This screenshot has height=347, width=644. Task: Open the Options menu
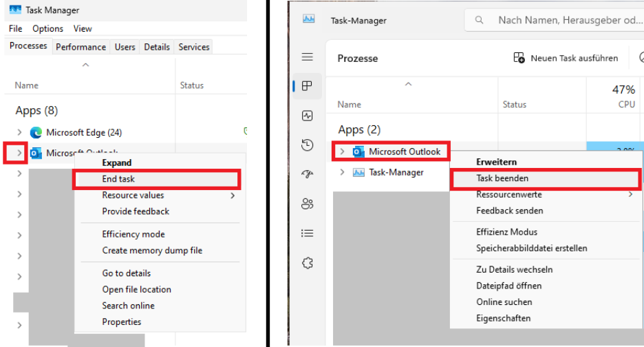coord(47,29)
